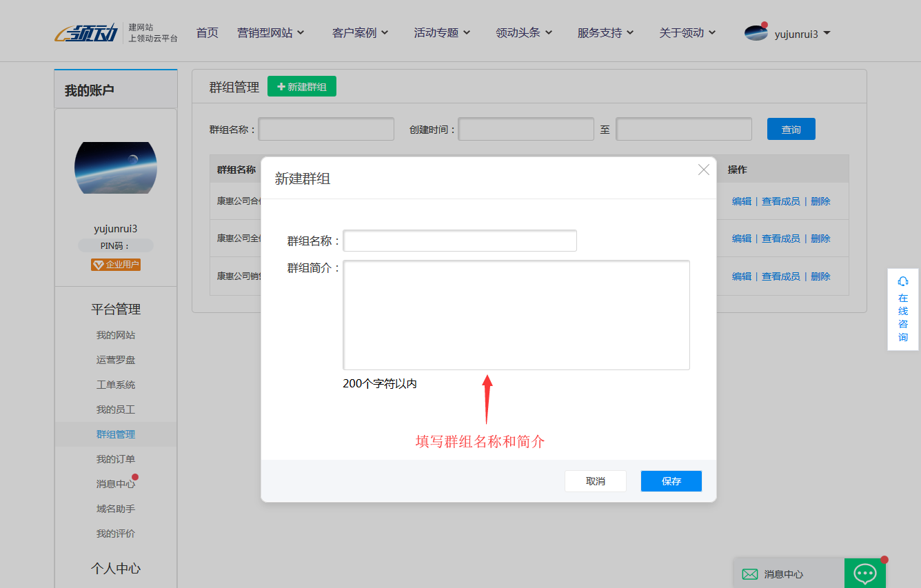Click the 保存 button to save group
Image resolution: width=921 pixels, height=588 pixels.
point(671,480)
